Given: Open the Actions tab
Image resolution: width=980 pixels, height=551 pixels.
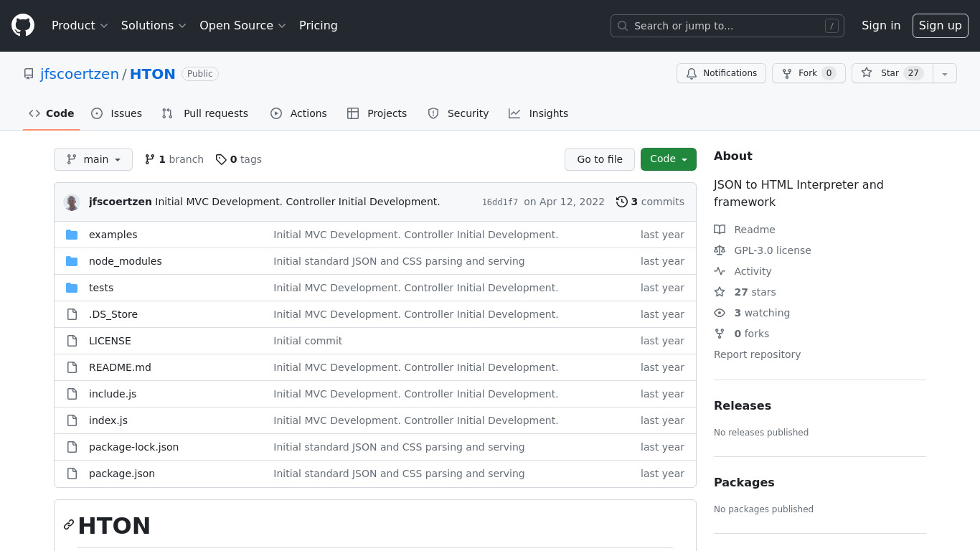Looking at the screenshot, I should (298, 113).
